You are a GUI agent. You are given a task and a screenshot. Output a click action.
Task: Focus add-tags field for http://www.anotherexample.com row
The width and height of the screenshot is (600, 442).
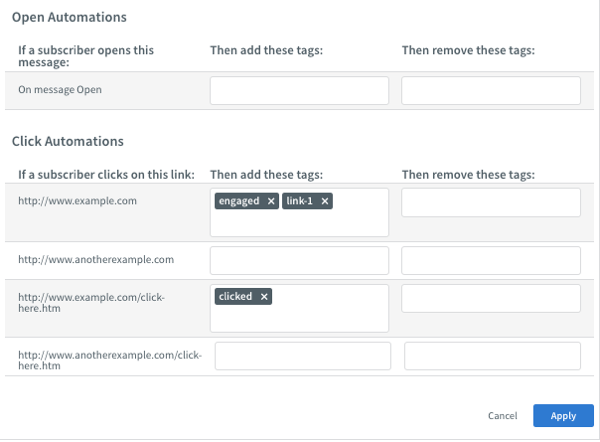point(299,261)
